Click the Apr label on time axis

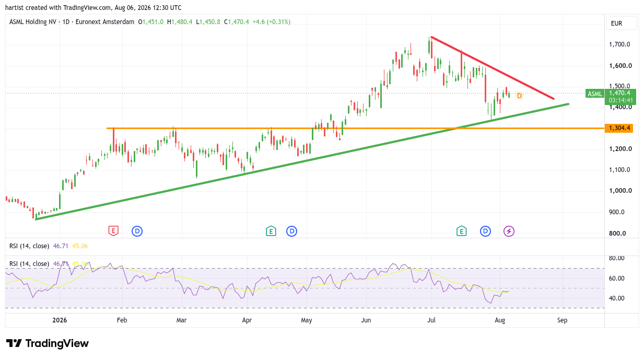pos(247,320)
